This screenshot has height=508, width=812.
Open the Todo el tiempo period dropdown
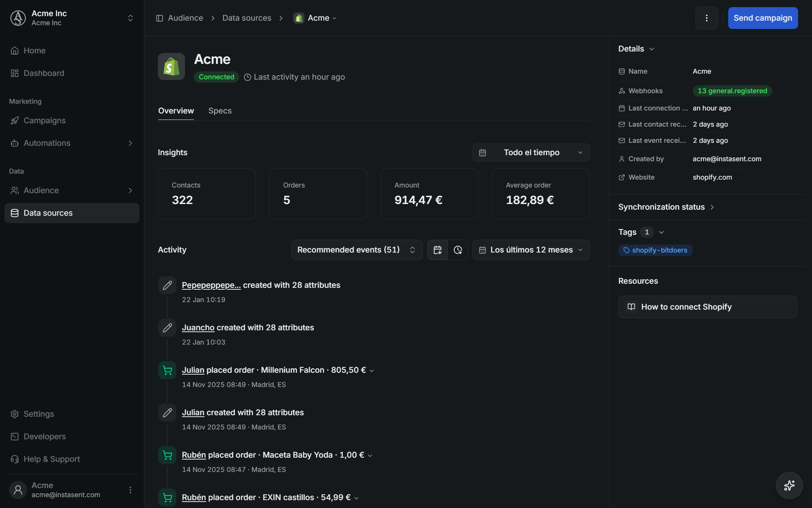(x=531, y=153)
